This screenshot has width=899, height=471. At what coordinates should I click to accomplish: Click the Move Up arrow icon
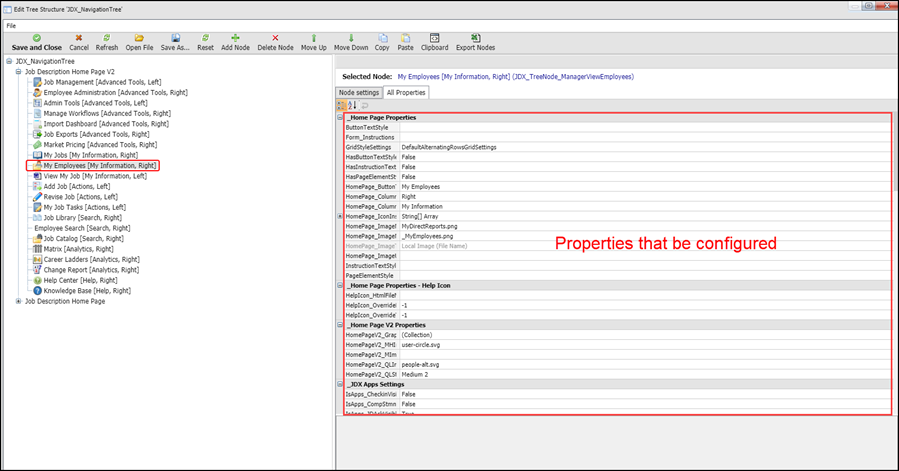pyautogui.click(x=313, y=37)
